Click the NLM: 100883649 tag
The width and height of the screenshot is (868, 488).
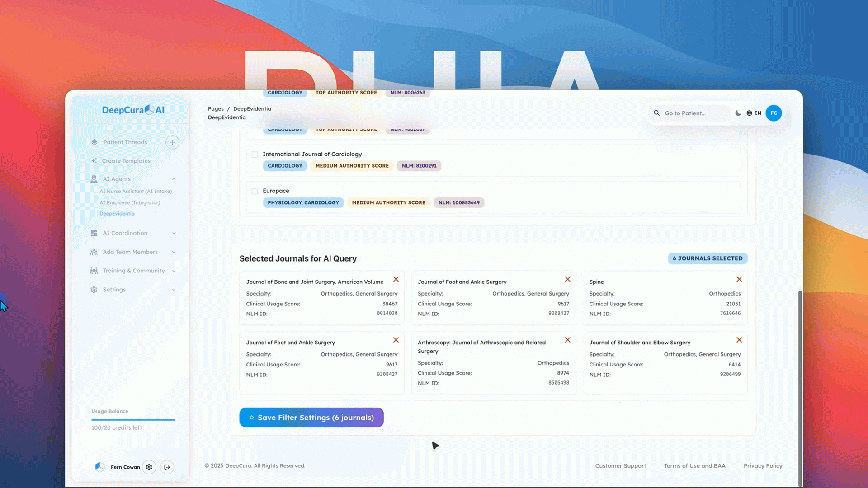click(x=459, y=202)
